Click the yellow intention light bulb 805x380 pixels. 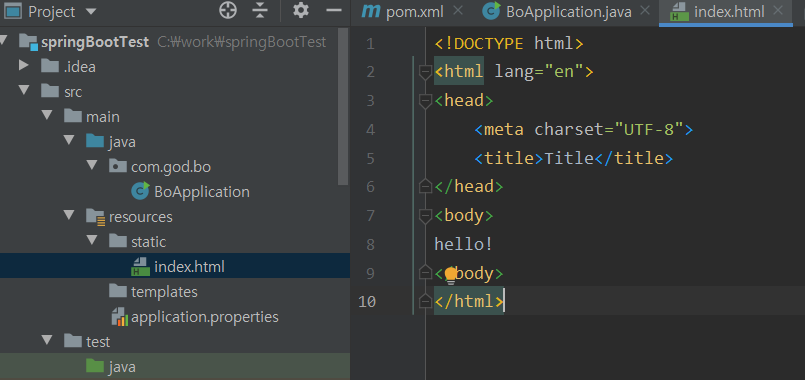(x=450, y=275)
